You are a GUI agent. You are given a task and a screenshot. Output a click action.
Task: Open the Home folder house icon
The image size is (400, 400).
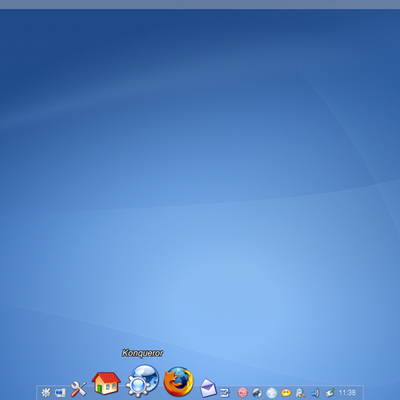pyautogui.click(x=106, y=383)
